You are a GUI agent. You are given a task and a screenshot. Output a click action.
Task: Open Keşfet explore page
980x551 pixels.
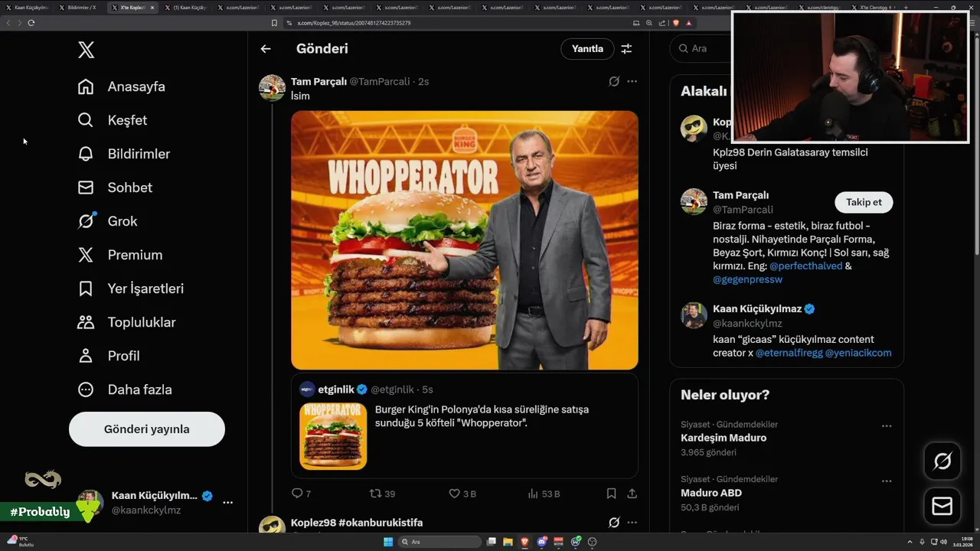pyautogui.click(x=113, y=120)
